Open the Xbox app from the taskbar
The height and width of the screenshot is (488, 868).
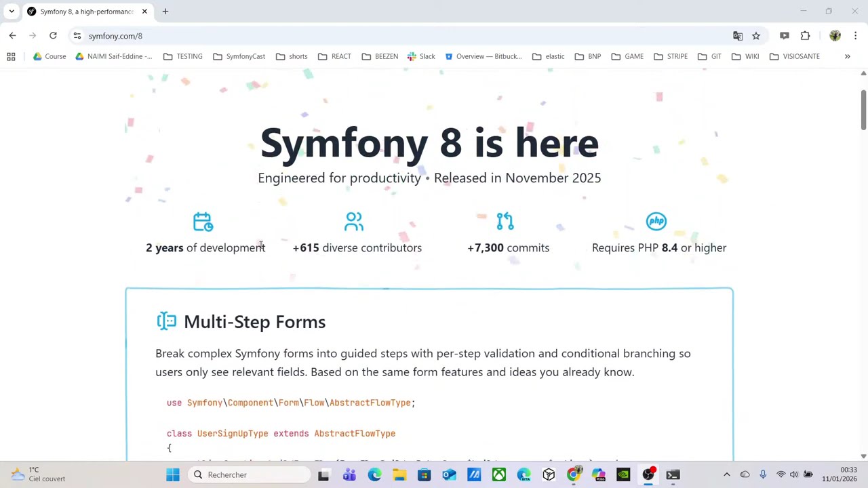[x=499, y=474]
